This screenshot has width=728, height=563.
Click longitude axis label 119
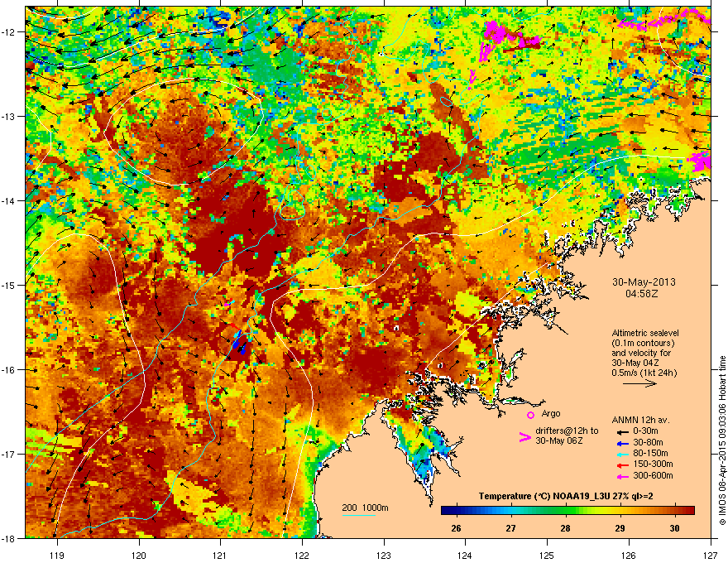coord(57,555)
